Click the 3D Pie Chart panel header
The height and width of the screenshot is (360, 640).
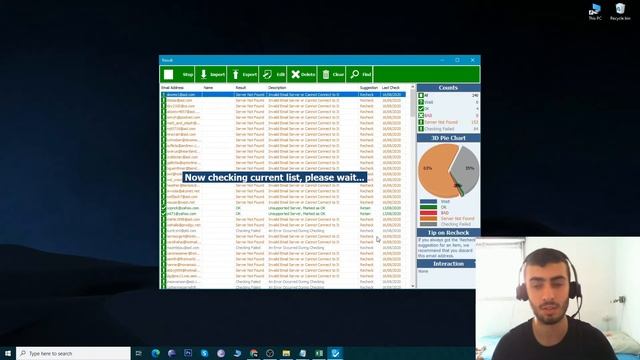448,138
